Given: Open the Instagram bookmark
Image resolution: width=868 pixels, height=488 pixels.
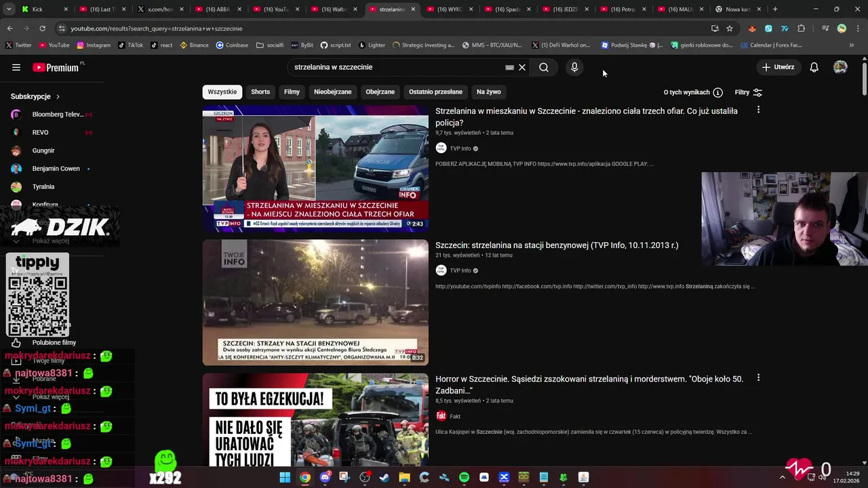Looking at the screenshot, I should click(94, 45).
